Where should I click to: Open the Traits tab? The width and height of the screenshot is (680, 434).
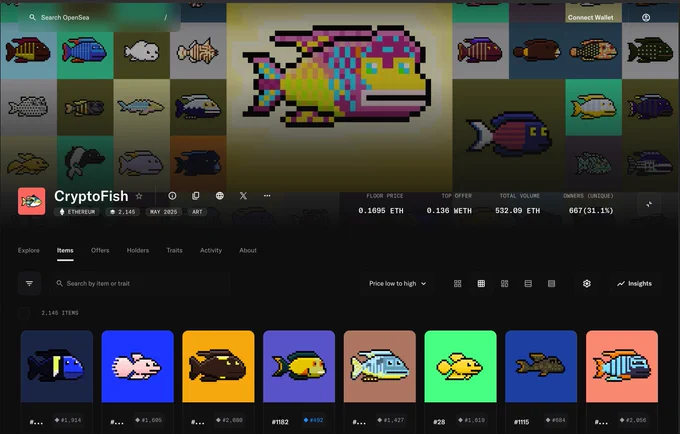tap(174, 250)
